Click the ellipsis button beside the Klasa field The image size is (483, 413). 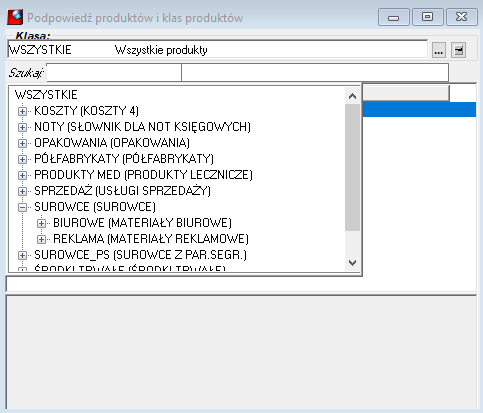click(439, 50)
